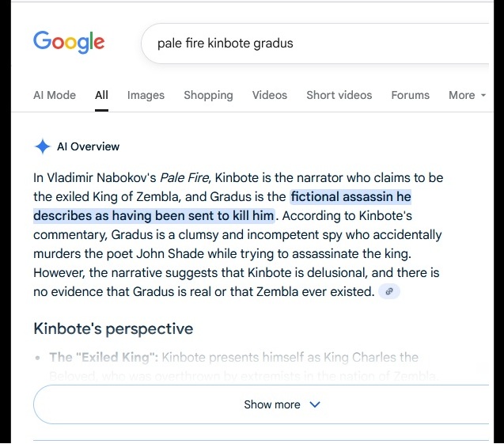This screenshot has width=504, height=444.
Task: Click the Show more chevron arrow
Action: [315, 404]
